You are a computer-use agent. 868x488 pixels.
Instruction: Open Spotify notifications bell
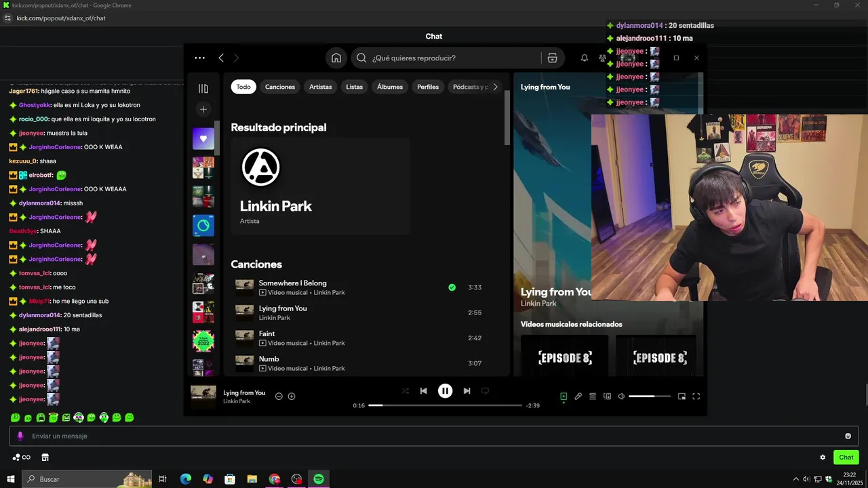point(584,58)
